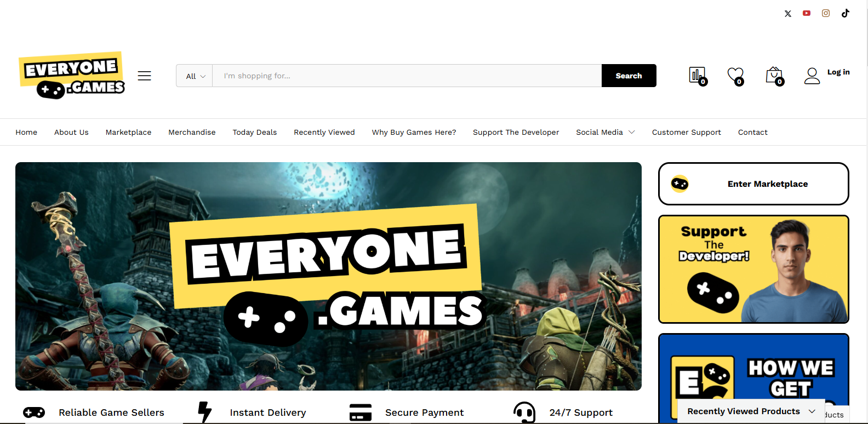
Task: Open Today Deals in the navigation
Action: [255, 132]
